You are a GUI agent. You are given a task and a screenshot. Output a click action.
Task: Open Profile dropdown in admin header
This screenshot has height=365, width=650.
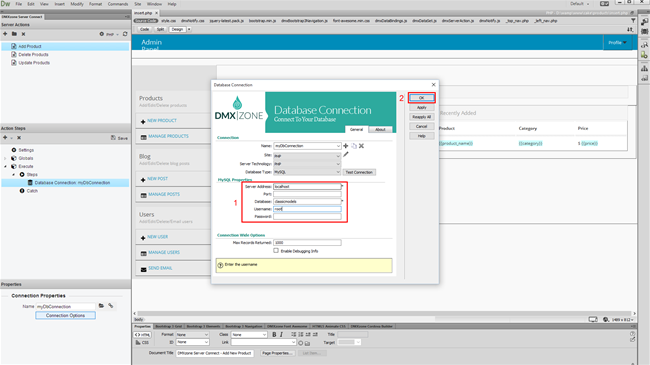pos(618,43)
